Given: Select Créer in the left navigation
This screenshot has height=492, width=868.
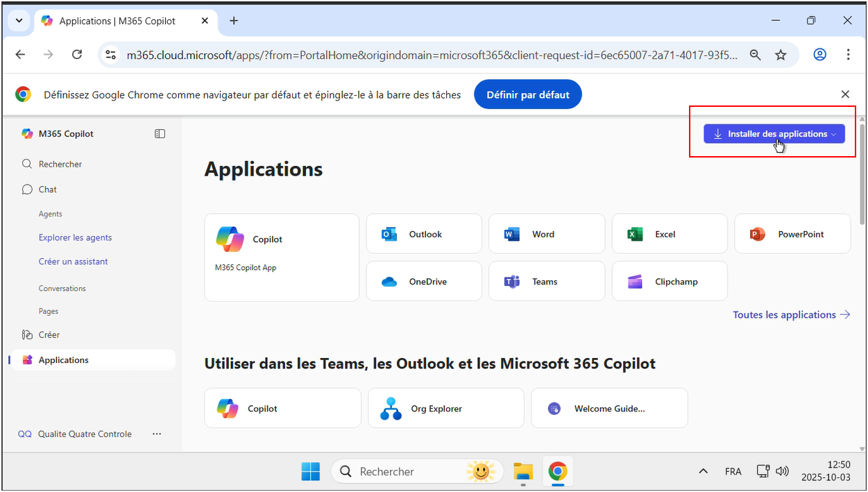Looking at the screenshot, I should point(49,334).
